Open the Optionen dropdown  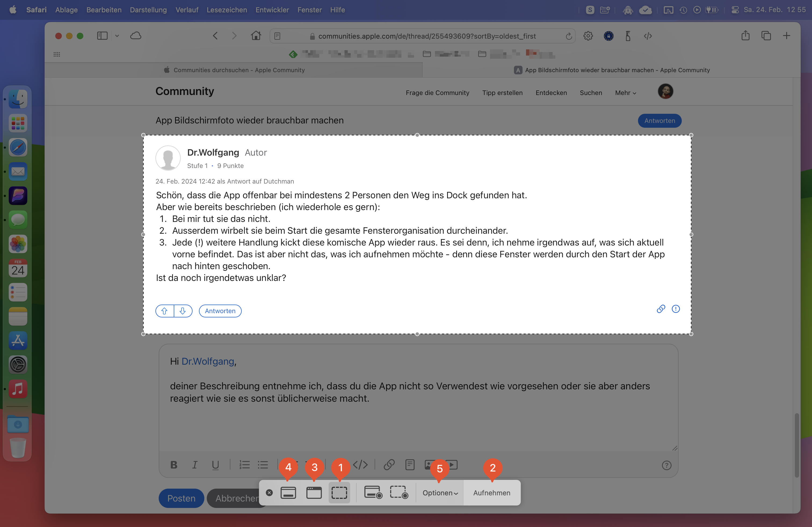[x=440, y=493]
